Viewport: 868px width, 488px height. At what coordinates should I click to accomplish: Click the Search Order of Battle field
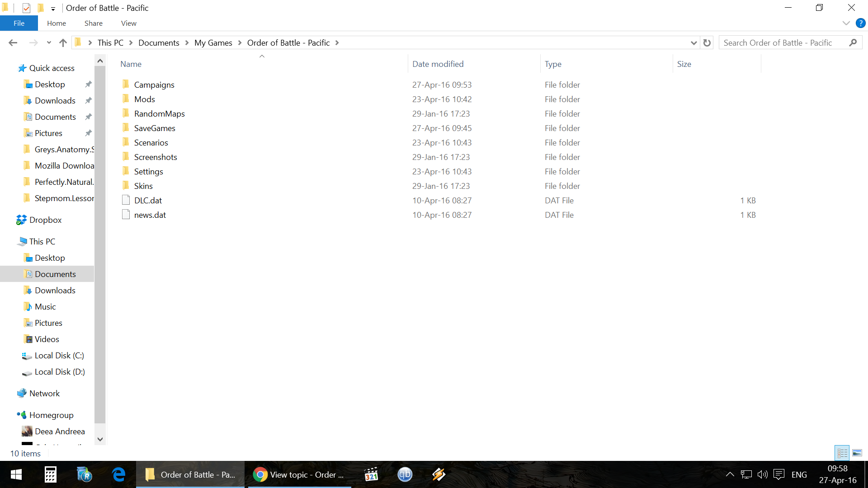[x=784, y=42]
